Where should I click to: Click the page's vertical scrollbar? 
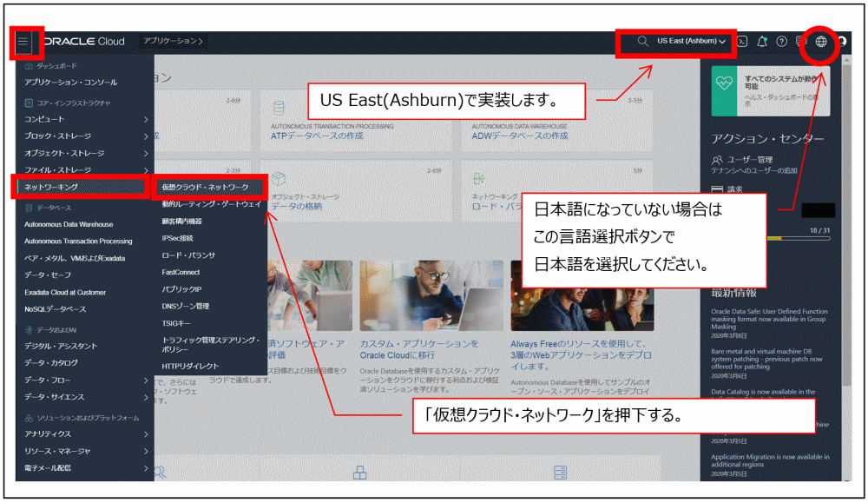coord(847,222)
